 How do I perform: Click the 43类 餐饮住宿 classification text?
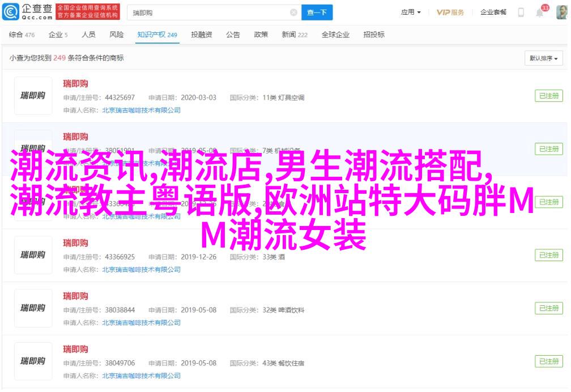tap(283, 363)
